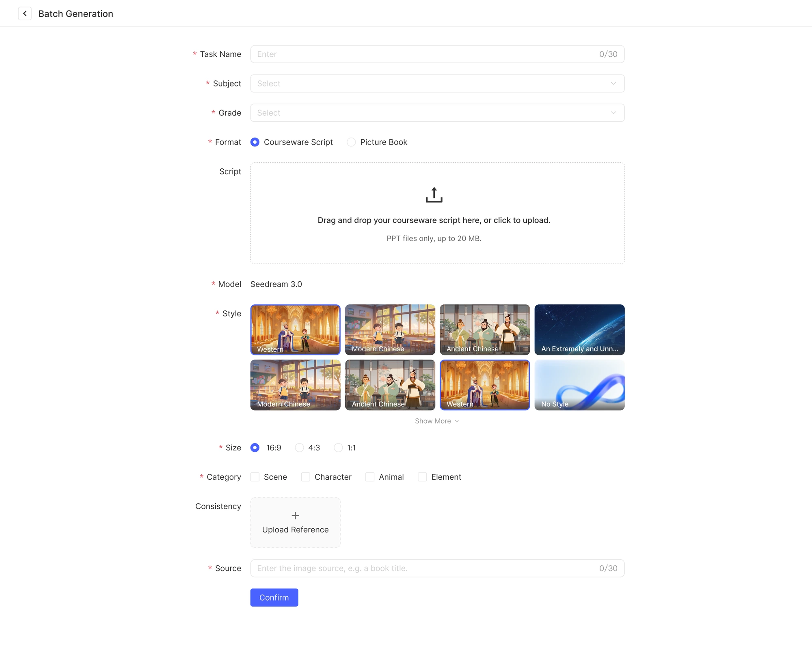Select the No Style thumbnail
The height and width of the screenshot is (659, 812).
[579, 385]
